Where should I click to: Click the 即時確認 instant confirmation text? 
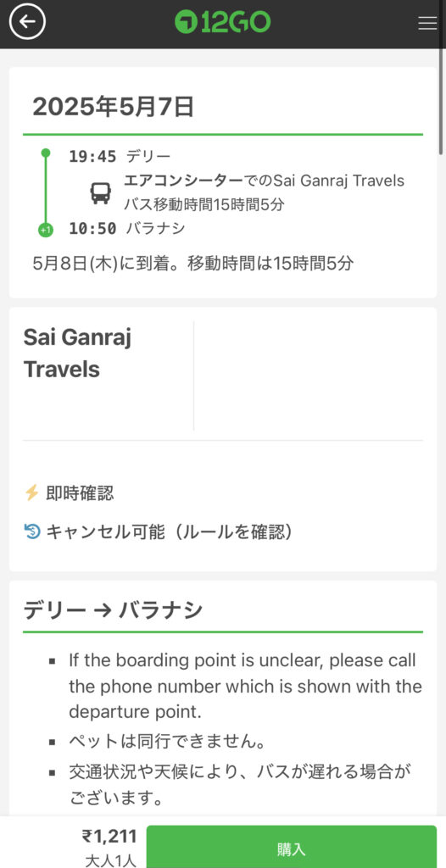(x=80, y=492)
